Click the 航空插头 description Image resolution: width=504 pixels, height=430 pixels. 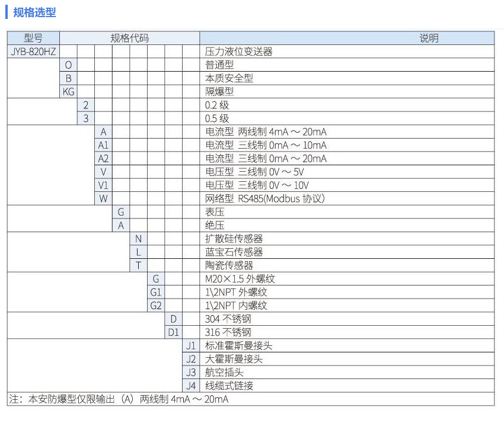click(224, 373)
